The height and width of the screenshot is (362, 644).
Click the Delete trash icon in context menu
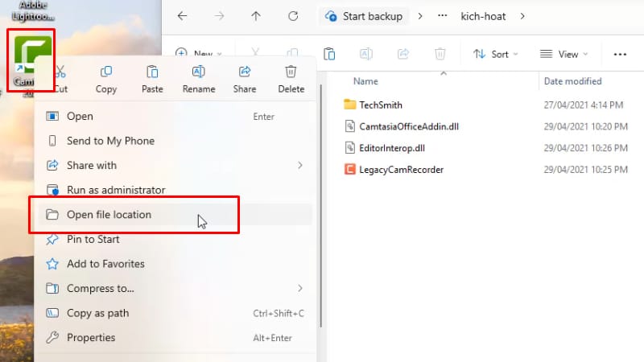[x=291, y=72]
